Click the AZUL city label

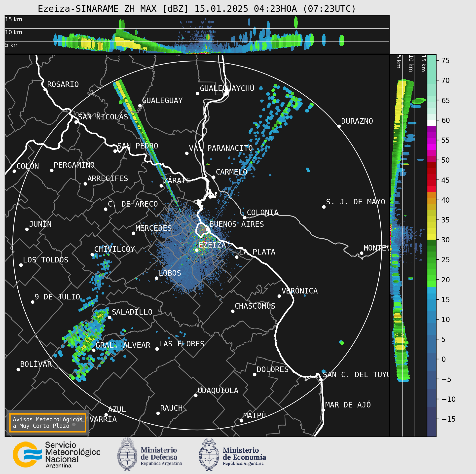coord(117,409)
